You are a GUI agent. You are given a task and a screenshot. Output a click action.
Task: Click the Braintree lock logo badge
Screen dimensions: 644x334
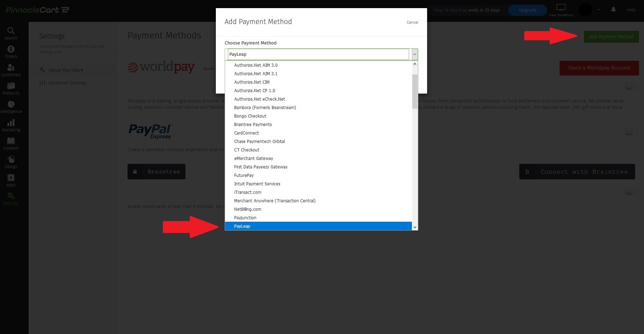pos(156,172)
